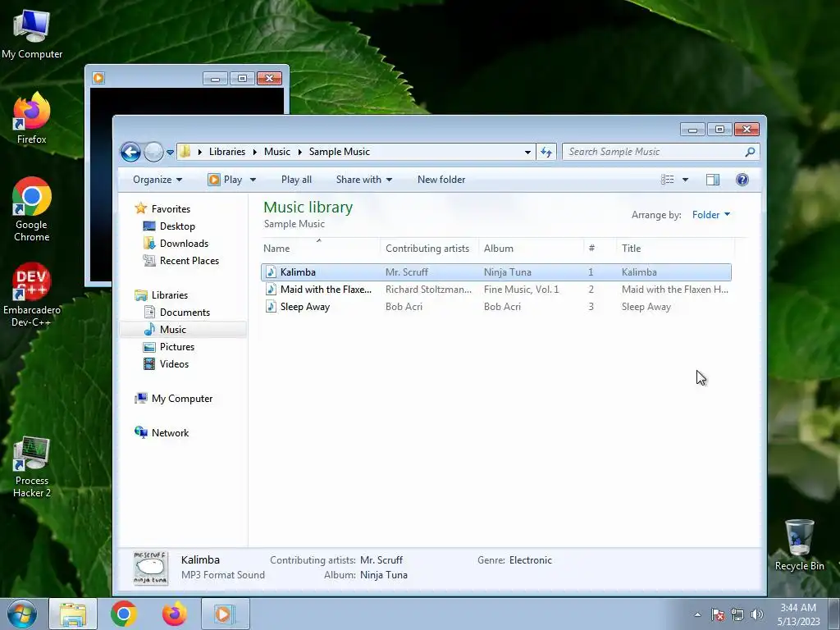Select the Kalimba music file

point(495,272)
